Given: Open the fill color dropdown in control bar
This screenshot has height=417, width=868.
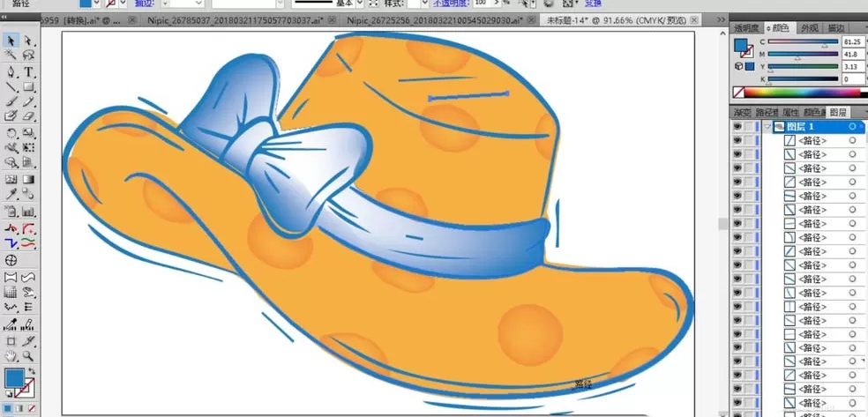Looking at the screenshot, I should click(x=97, y=4).
